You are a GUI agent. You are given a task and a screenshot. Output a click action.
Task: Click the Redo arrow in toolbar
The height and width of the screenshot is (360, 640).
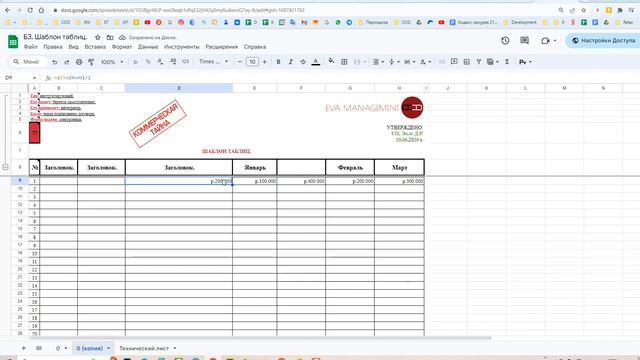[67, 62]
